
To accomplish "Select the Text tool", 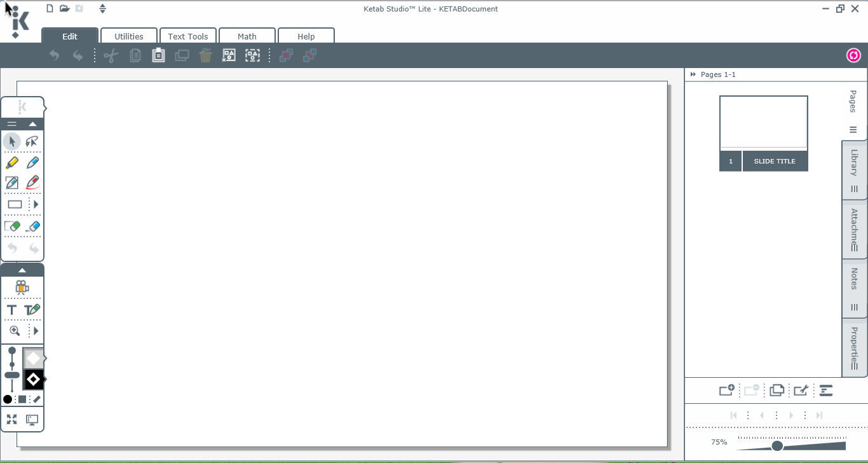I will pyautogui.click(x=11, y=310).
